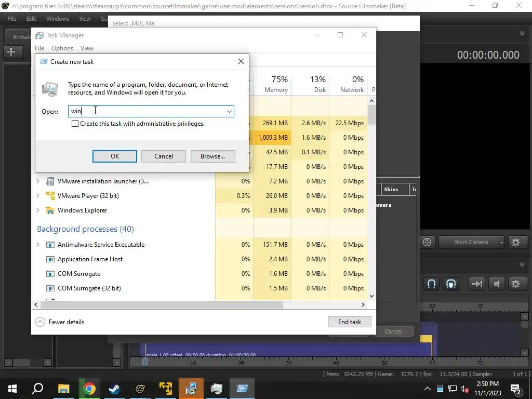Click End task button
The width and height of the screenshot is (532, 399).
pyautogui.click(x=350, y=322)
